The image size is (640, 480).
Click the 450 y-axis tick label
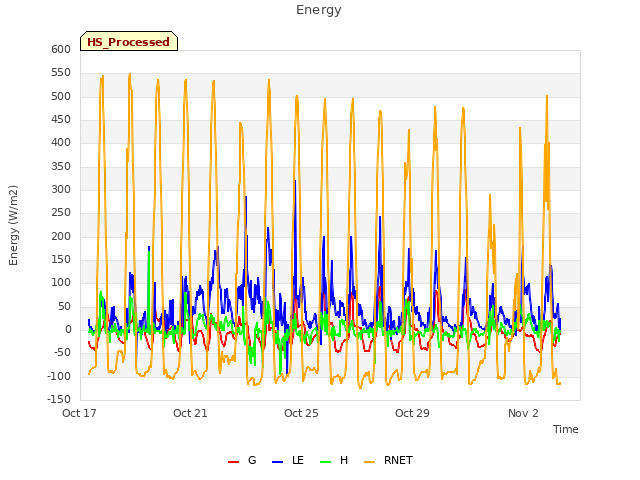[x=61, y=120]
